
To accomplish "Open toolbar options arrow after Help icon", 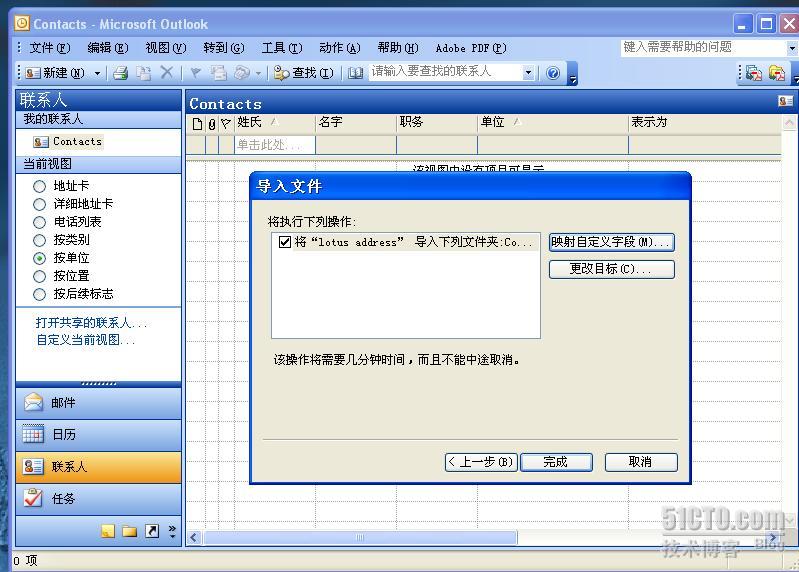I will click(x=573, y=74).
